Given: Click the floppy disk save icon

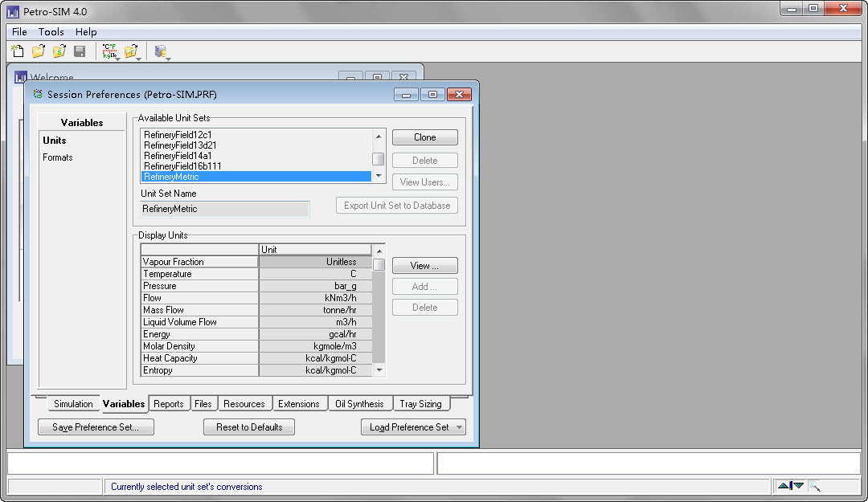Looking at the screenshot, I should [80, 51].
